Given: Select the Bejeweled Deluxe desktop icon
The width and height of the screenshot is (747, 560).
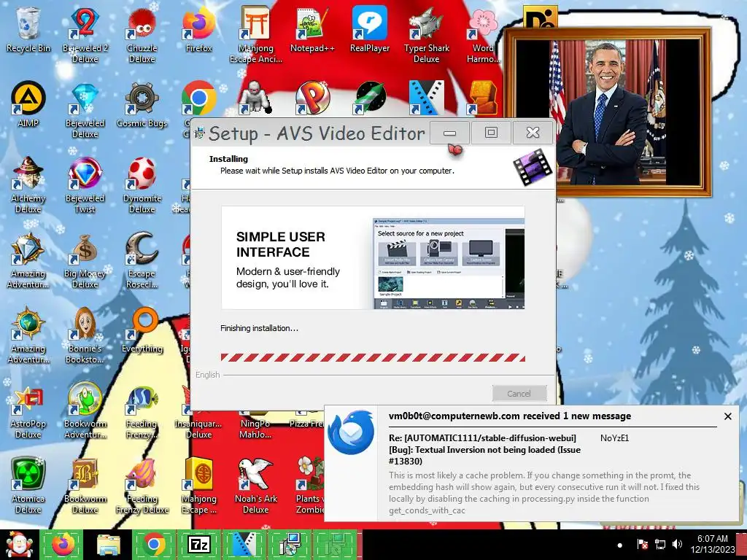Looking at the screenshot, I should coord(85,109).
